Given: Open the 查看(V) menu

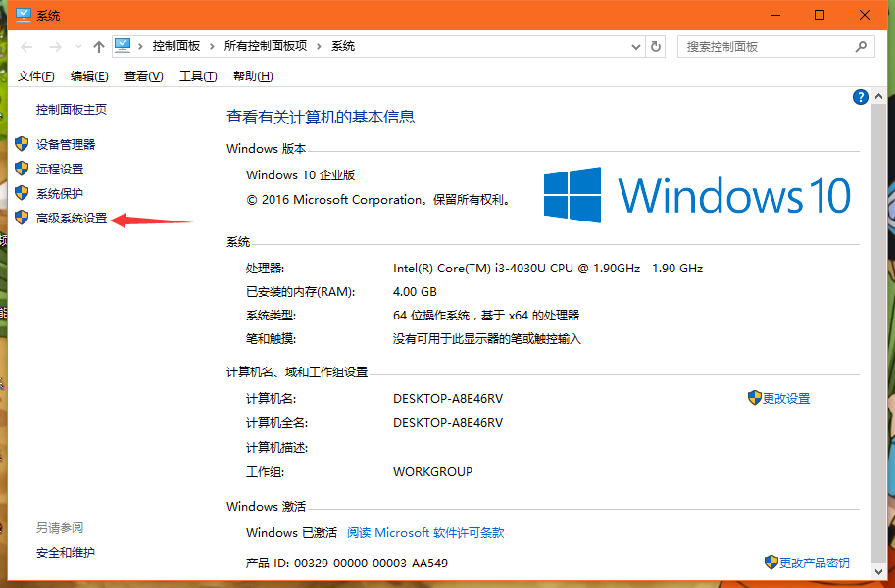Looking at the screenshot, I should 143,76.
